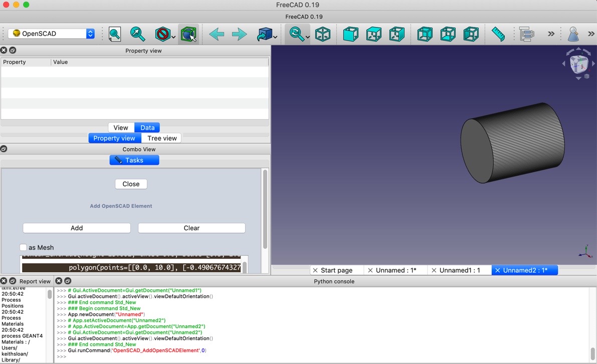Screen dimensions: 597x364
Task: Expand the link navigation dropdown arrow
Action: 276,37
